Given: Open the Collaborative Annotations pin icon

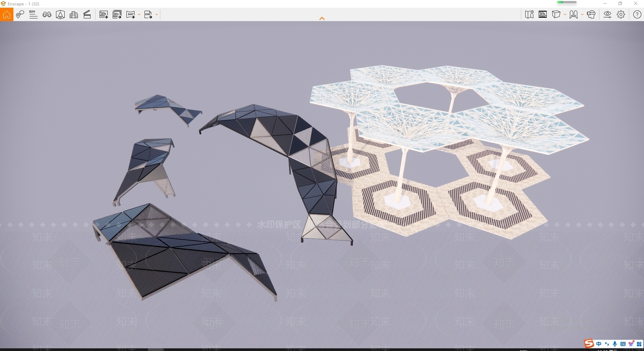Looking at the screenshot, I should coord(20,15).
